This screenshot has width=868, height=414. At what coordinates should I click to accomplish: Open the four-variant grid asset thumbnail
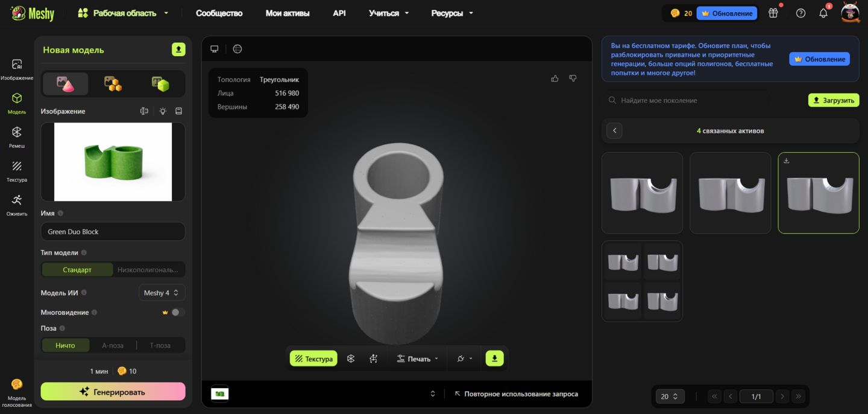(643, 281)
